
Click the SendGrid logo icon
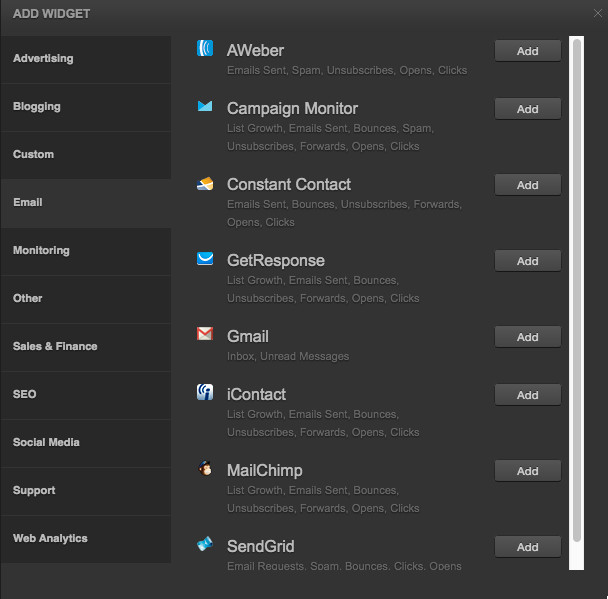205,544
